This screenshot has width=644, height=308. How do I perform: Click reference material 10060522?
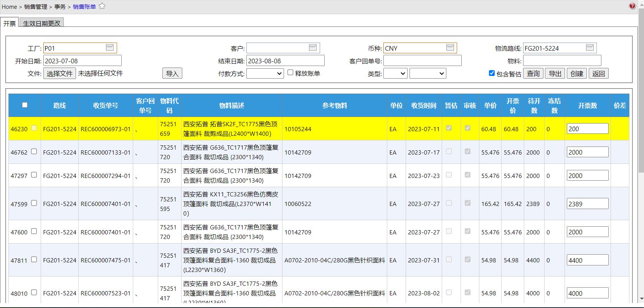[x=298, y=204]
